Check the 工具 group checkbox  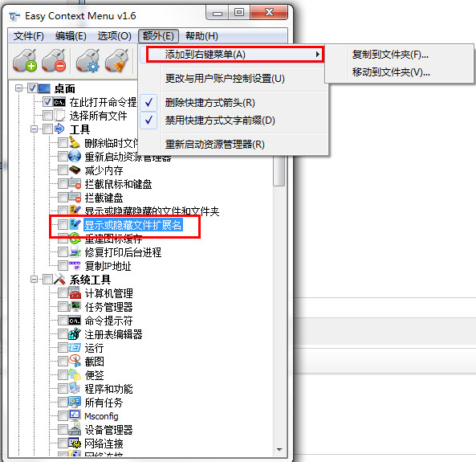[47, 129]
